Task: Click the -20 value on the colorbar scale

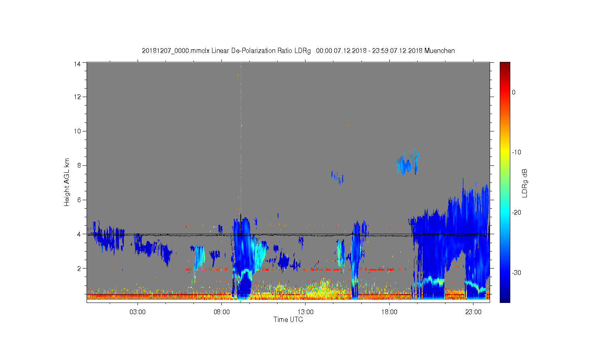Action: (516, 213)
